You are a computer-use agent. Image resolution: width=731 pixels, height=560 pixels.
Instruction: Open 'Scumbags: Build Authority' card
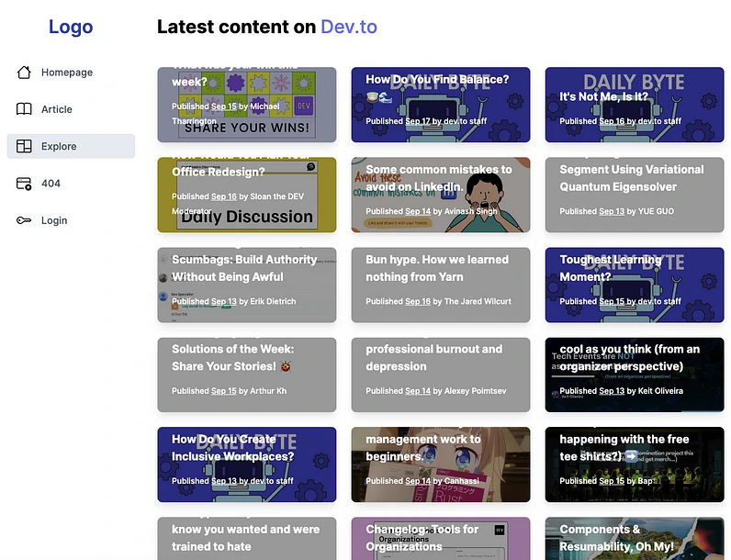click(247, 285)
